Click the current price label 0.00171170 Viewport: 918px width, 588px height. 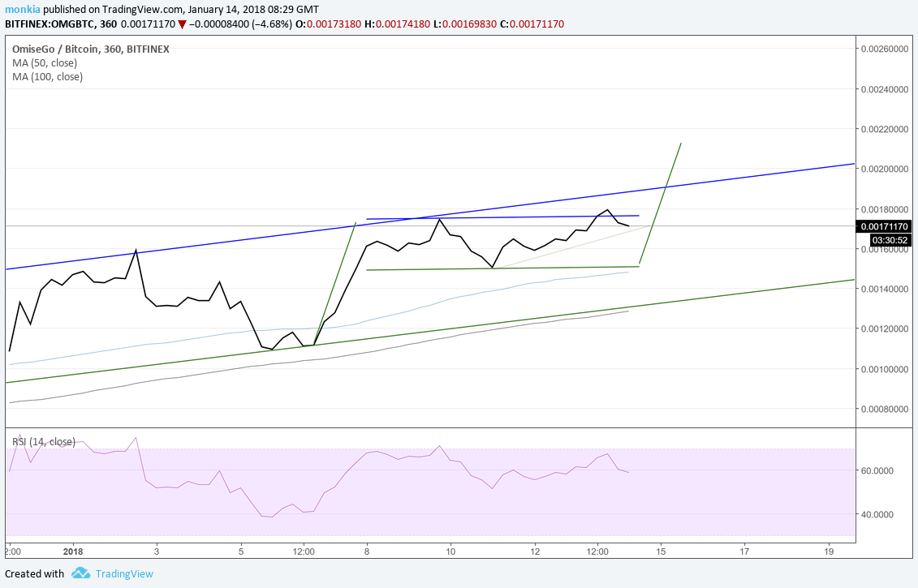click(884, 226)
